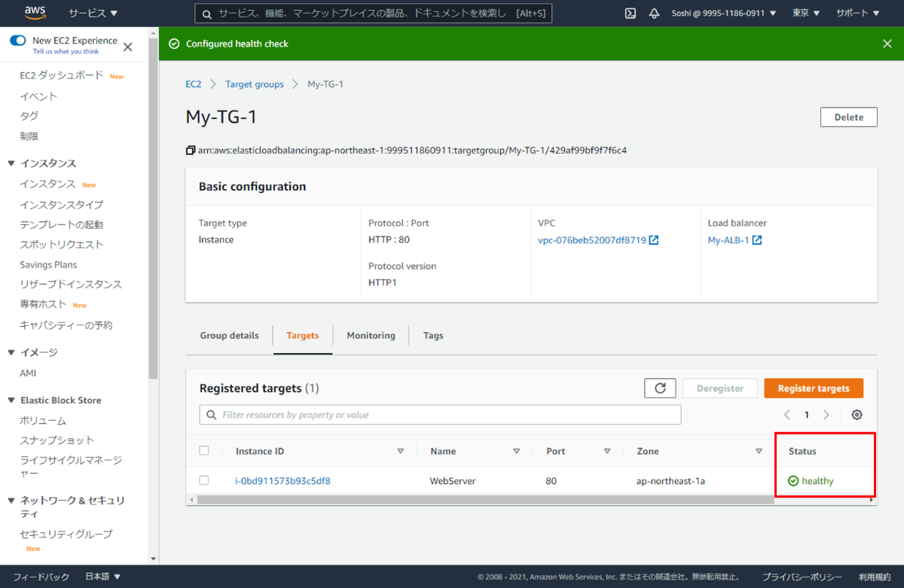The width and height of the screenshot is (904, 588).
Task: Open タグ in sidebar
Action: [x=29, y=116]
